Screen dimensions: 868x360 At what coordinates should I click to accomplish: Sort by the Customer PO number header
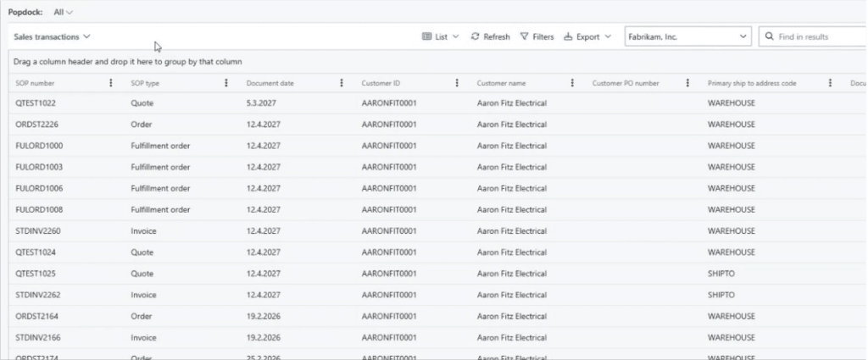pyautogui.click(x=626, y=83)
